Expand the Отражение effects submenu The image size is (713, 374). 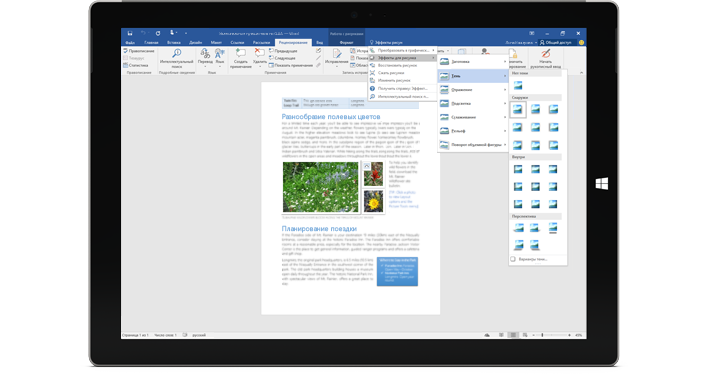coord(473,90)
